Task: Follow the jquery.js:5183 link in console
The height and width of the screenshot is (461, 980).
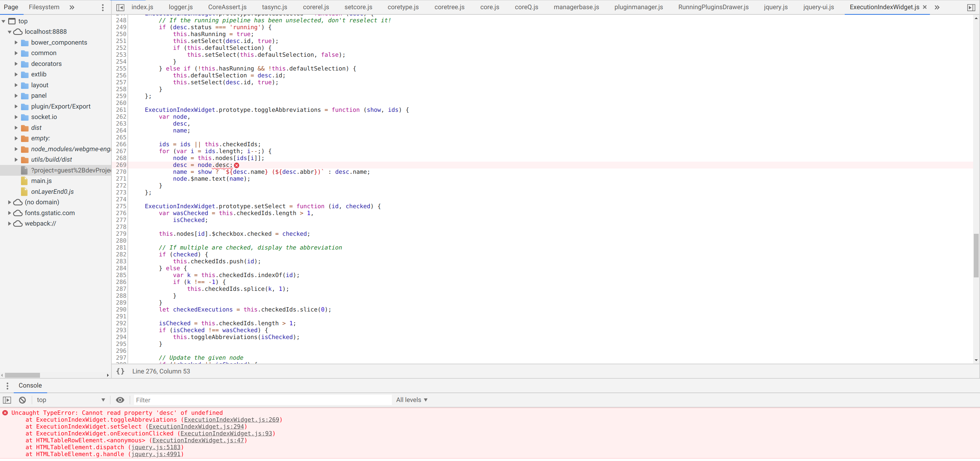Action: [x=156, y=447]
